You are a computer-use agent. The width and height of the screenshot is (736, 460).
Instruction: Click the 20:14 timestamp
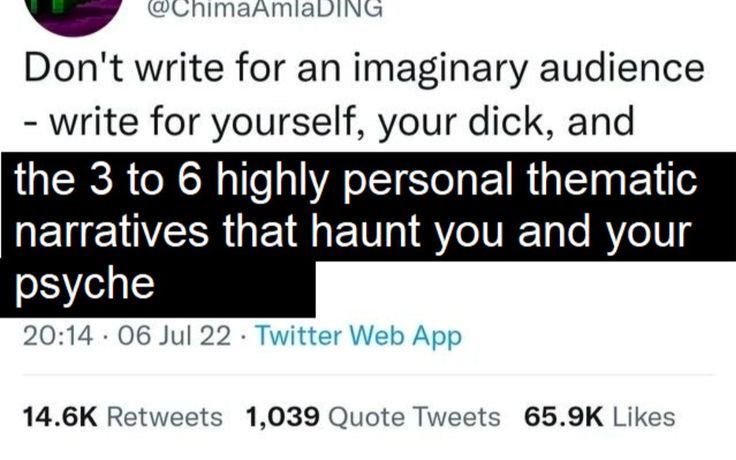tap(58, 336)
